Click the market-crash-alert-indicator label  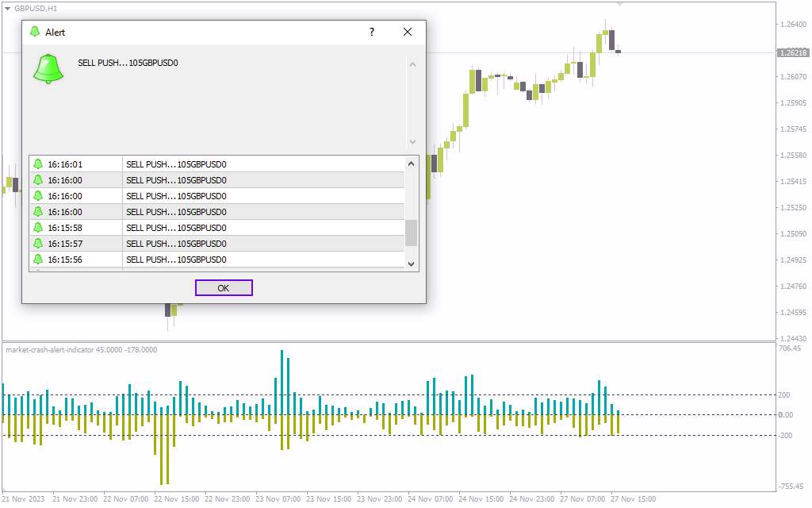pyautogui.click(x=81, y=350)
